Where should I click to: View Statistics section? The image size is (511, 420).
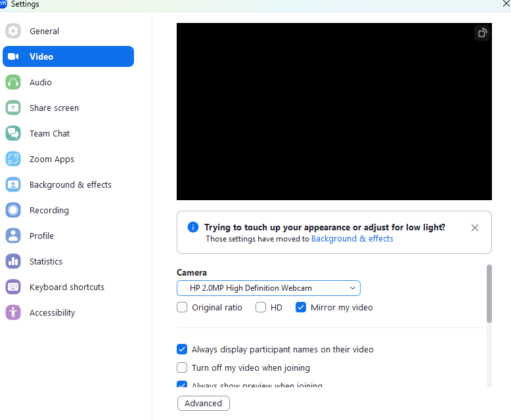coord(68,261)
